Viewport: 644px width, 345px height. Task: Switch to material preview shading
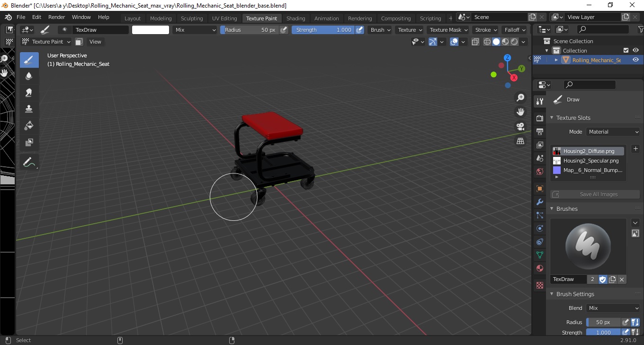(505, 42)
